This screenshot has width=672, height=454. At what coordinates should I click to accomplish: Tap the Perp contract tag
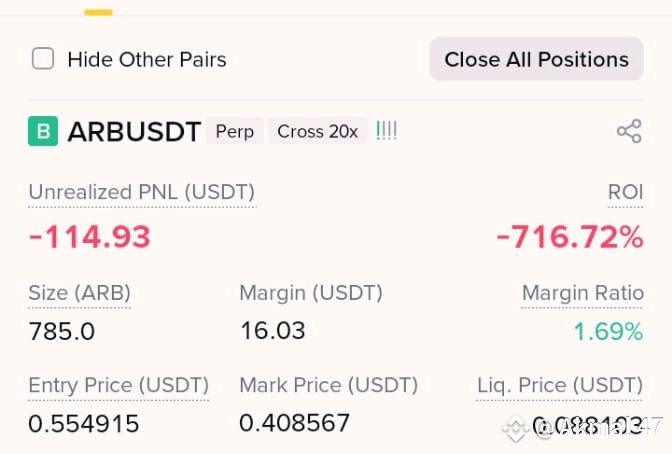pos(235,131)
